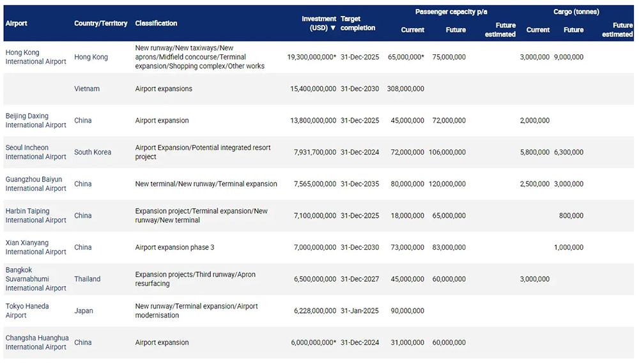Image resolution: width=639 pixels, height=364 pixels.
Task: Click the 13,800,000,000 investment value
Action: pyautogui.click(x=313, y=121)
